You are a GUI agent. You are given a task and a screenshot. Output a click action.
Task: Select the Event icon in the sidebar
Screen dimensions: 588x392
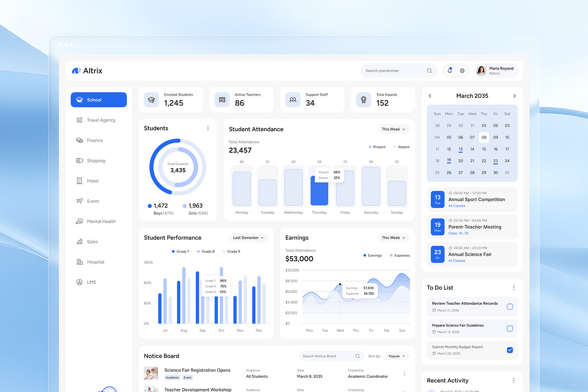point(79,201)
